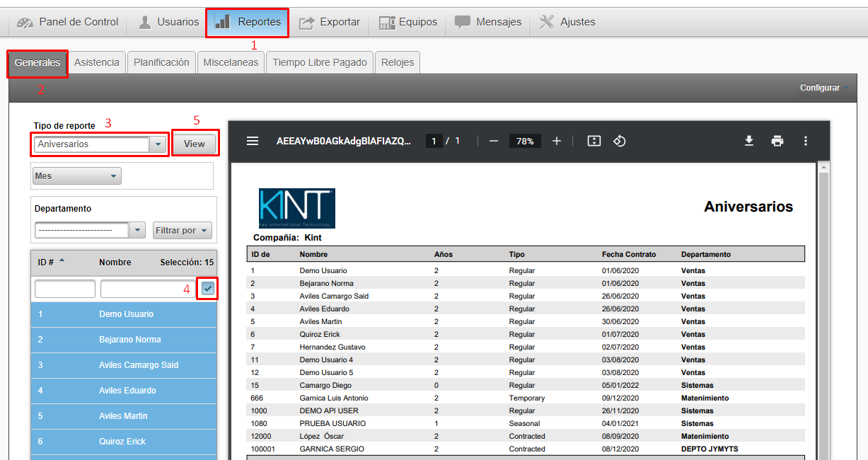This screenshot has width=868, height=460.
Task: Expand the Tipo de reporte dropdown
Action: coord(158,144)
